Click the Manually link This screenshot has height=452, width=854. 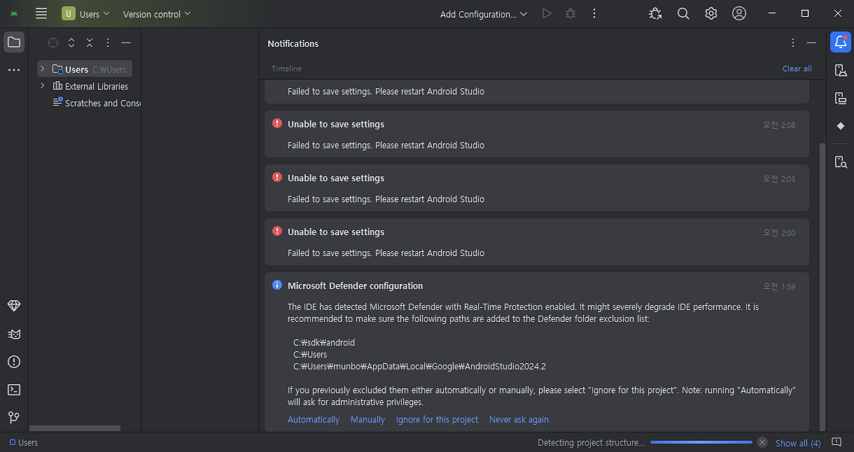tap(368, 419)
